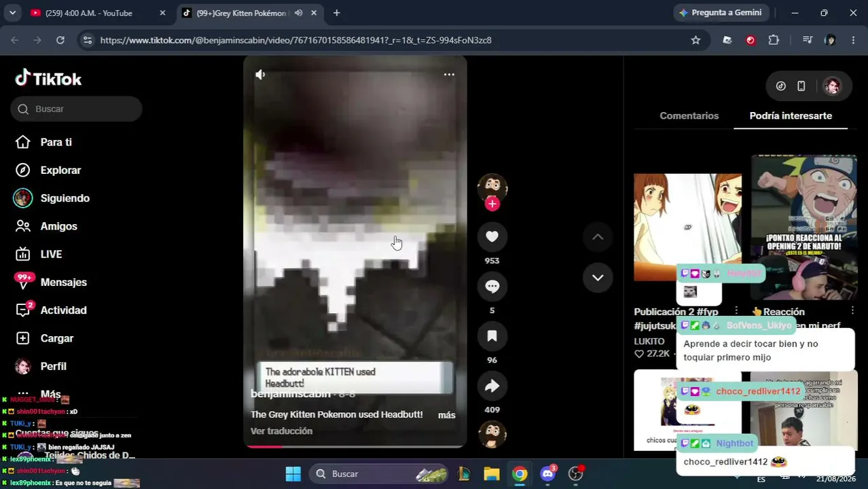This screenshot has height=489, width=868.
Task: Open the LUKITO author link
Action: [x=649, y=342]
